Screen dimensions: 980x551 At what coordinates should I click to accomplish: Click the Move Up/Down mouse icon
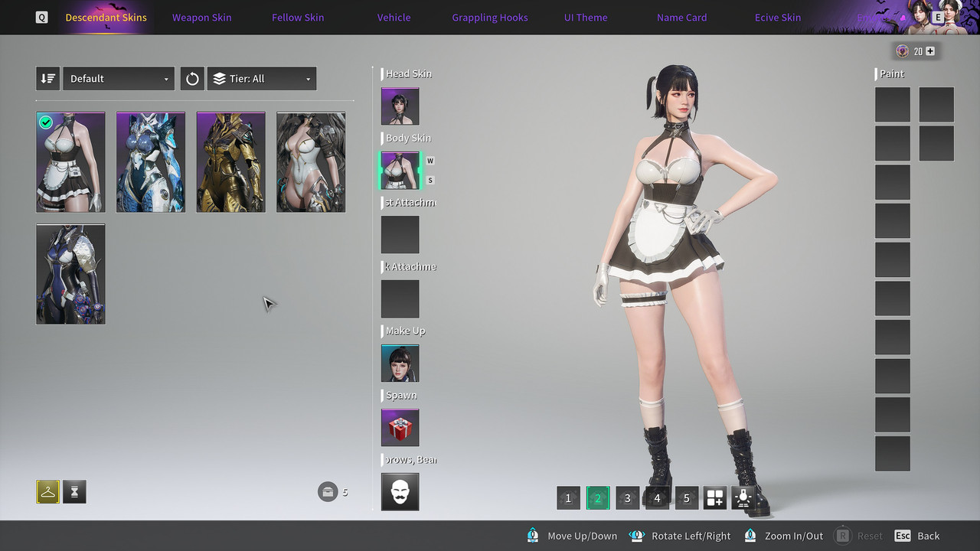[x=533, y=536]
